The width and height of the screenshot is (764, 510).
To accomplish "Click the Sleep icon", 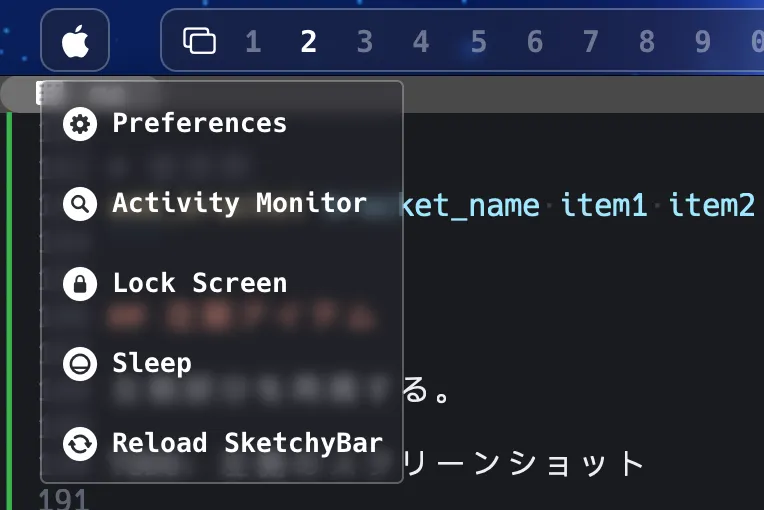I will pos(79,364).
